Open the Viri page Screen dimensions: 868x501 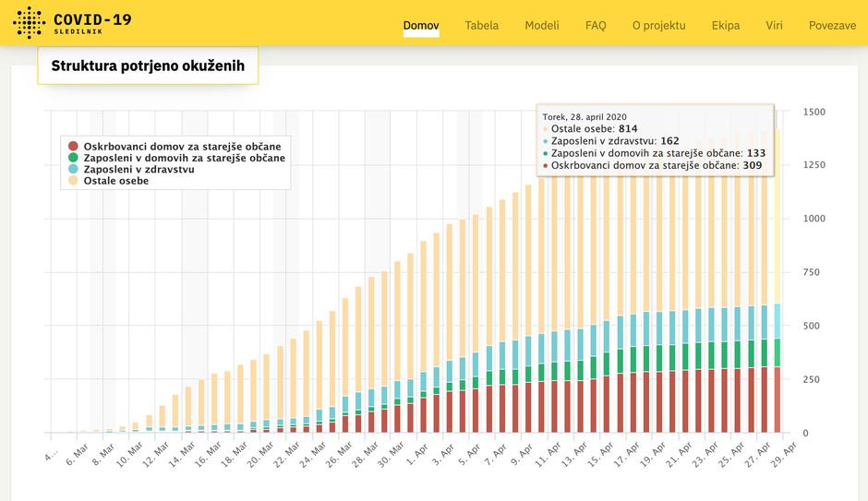(x=774, y=26)
